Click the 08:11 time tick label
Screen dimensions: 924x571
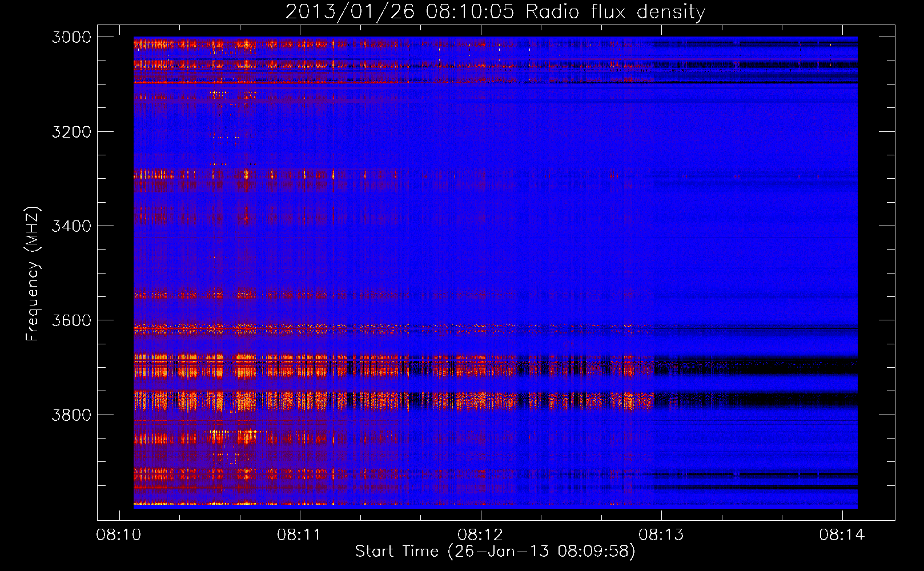pyautogui.click(x=300, y=535)
